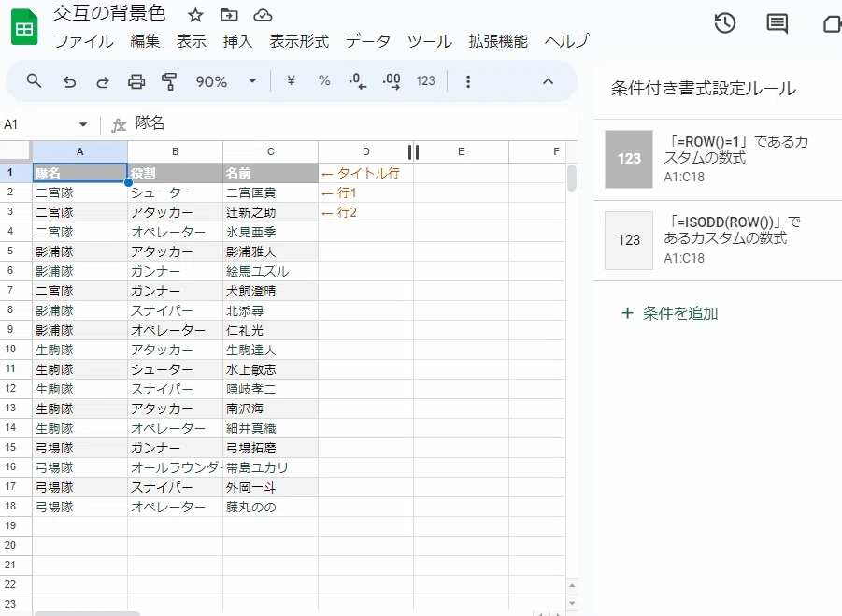Image resolution: width=842 pixels, height=616 pixels.
Task: Select cell 水上敏志
Action: (271, 369)
